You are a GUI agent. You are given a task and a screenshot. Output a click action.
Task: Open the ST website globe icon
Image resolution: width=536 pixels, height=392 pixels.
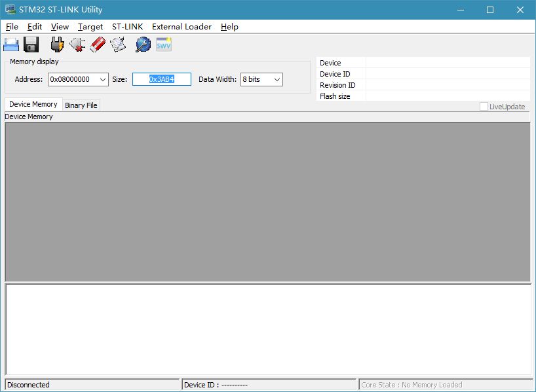143,45
